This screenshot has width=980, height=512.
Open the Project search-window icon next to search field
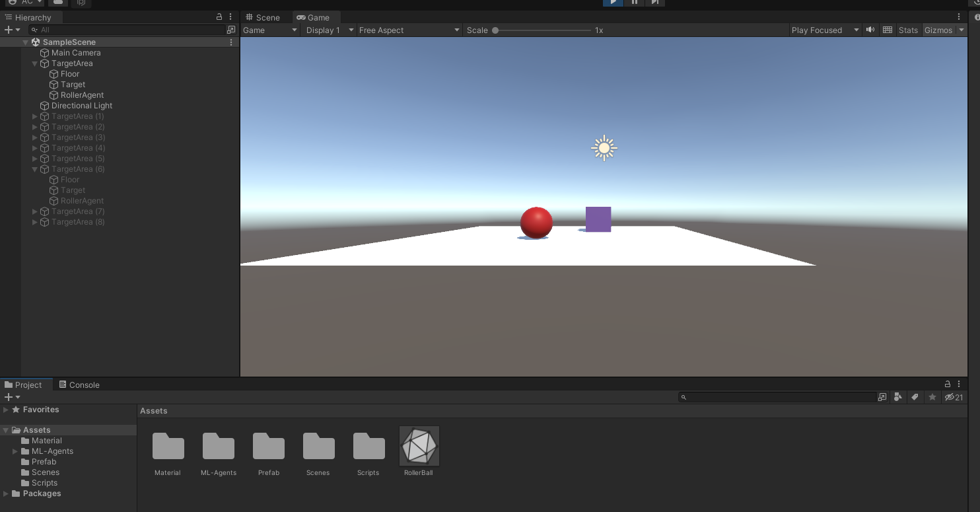pos(882,397)
